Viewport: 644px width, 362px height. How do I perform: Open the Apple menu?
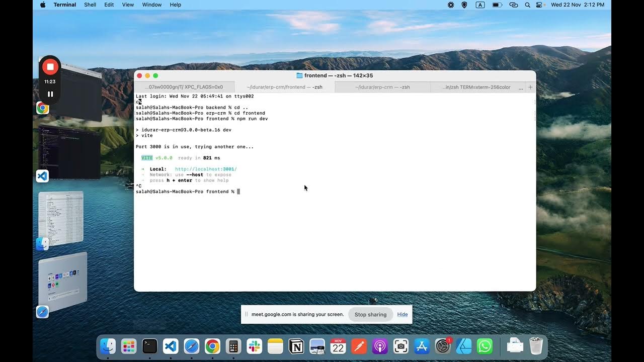coord(43,5)
